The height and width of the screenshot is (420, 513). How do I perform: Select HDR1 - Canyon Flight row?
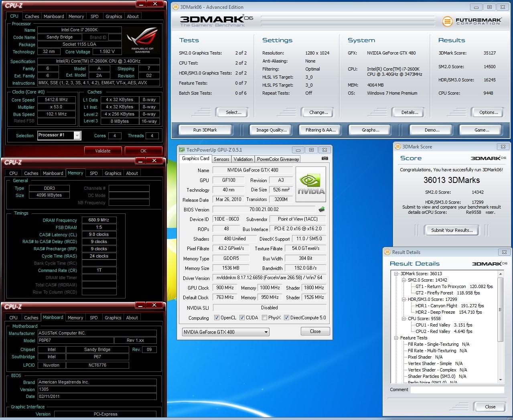tap(450, 306)
